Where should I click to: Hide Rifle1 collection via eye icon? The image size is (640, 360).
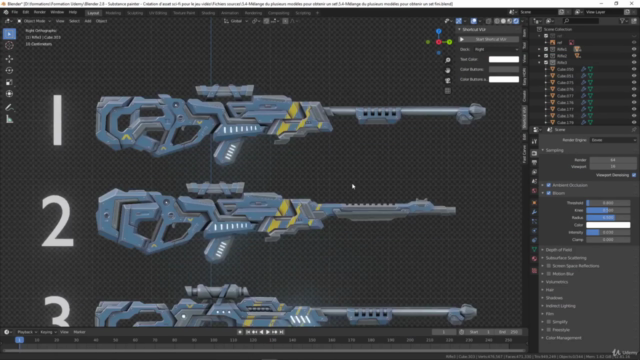click(x=634, y=49)
